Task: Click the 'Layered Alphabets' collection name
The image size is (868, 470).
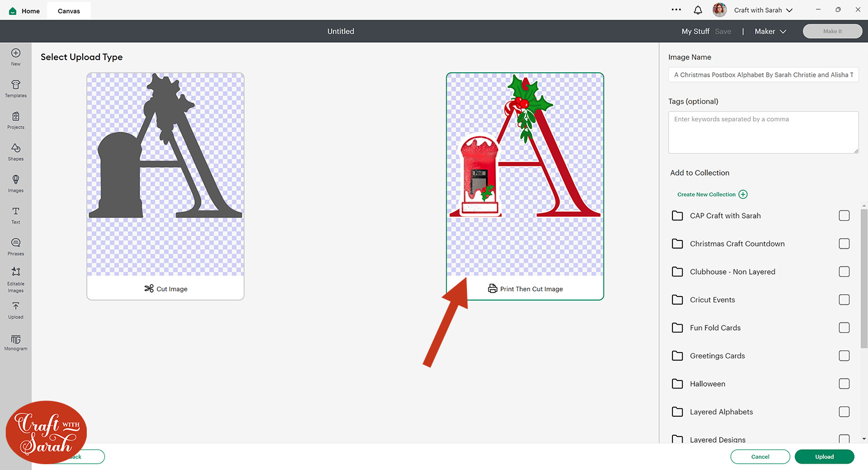Action: 722,412
